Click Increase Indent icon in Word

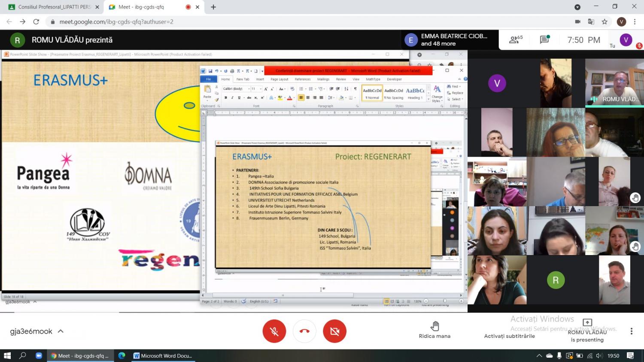(x=337, y=89)
